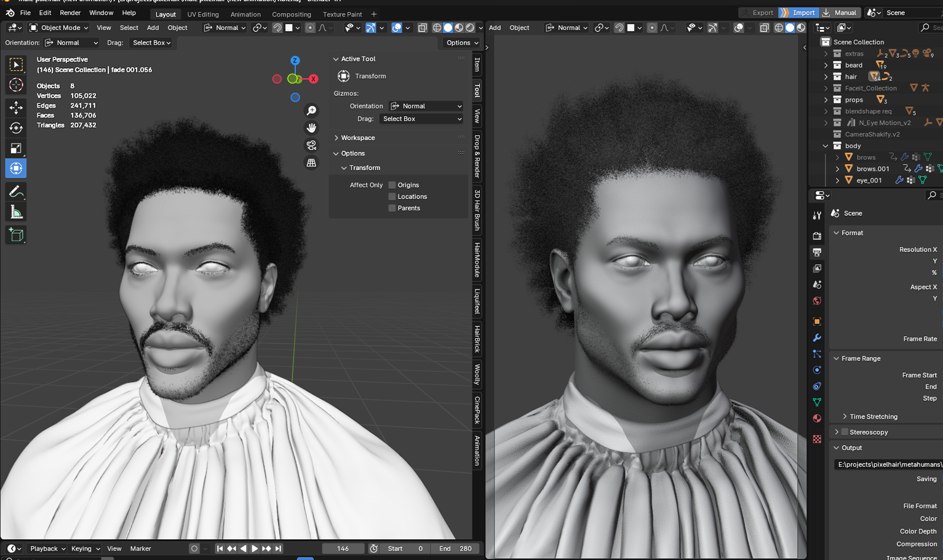Enable the Parents checkbox

[392, 208]
